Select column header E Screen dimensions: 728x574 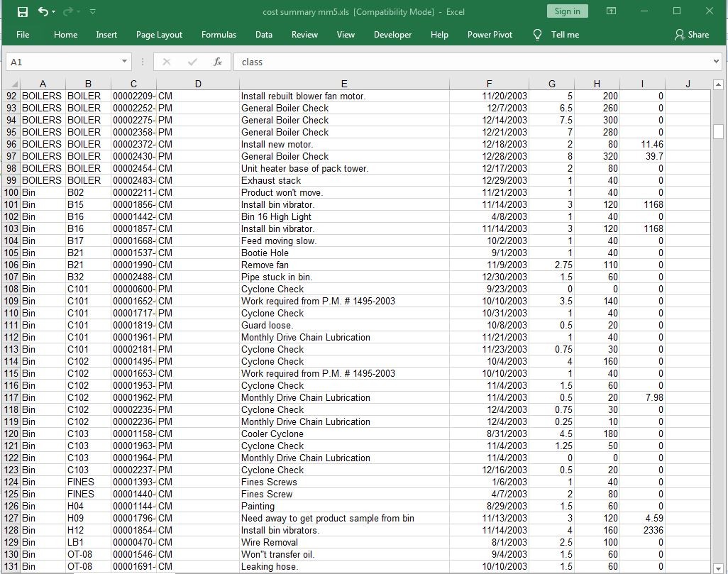coord(344,83)
